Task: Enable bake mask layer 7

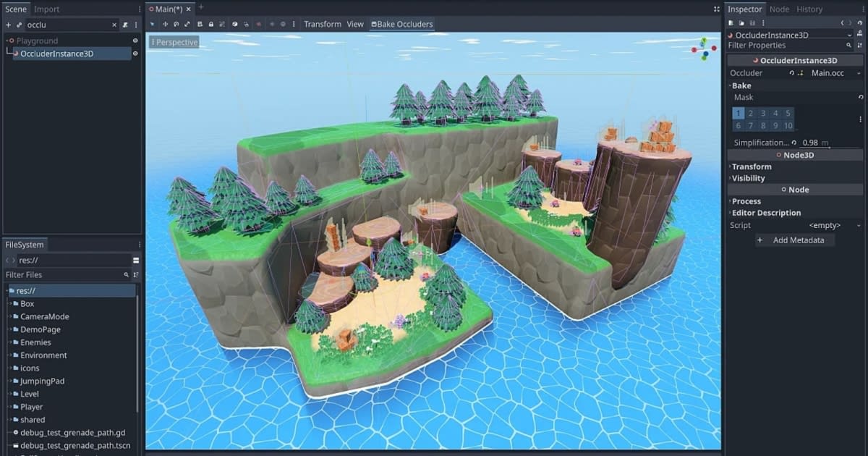Action: point(751,126)
